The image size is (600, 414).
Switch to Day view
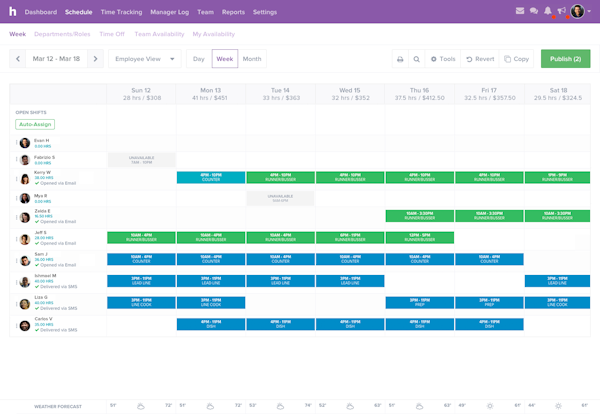pos(199,59)
